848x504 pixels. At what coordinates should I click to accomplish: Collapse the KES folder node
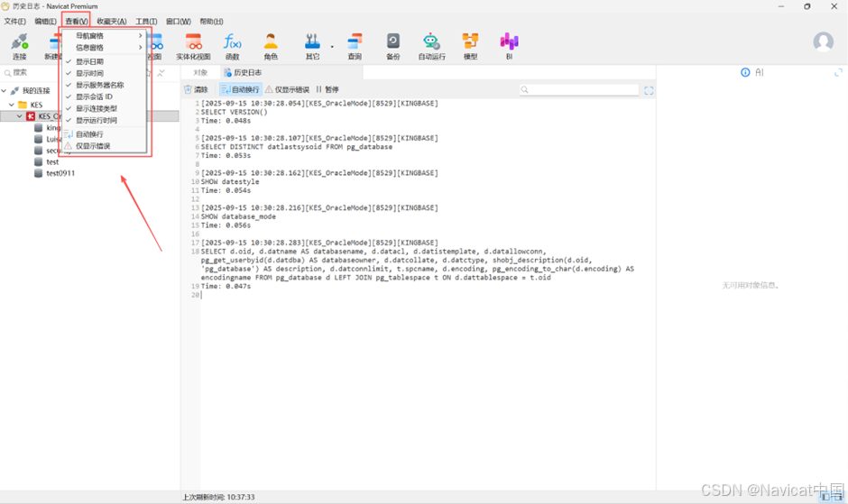(x=12, y=105)
